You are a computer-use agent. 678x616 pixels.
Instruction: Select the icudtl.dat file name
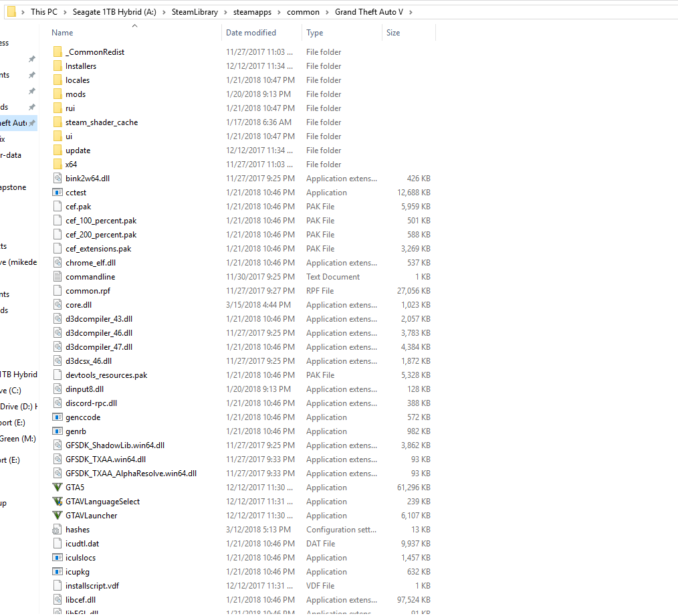(82, 543)
